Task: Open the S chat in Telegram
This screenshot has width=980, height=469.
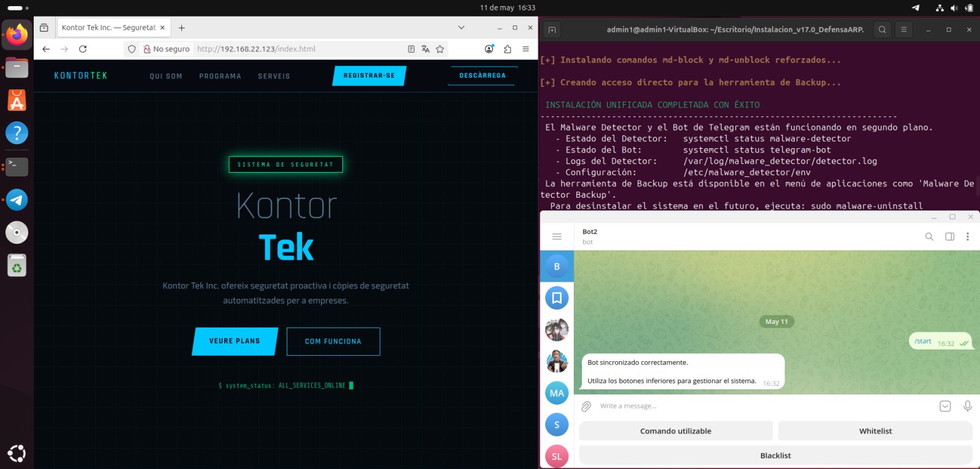Action: point(557,425)
